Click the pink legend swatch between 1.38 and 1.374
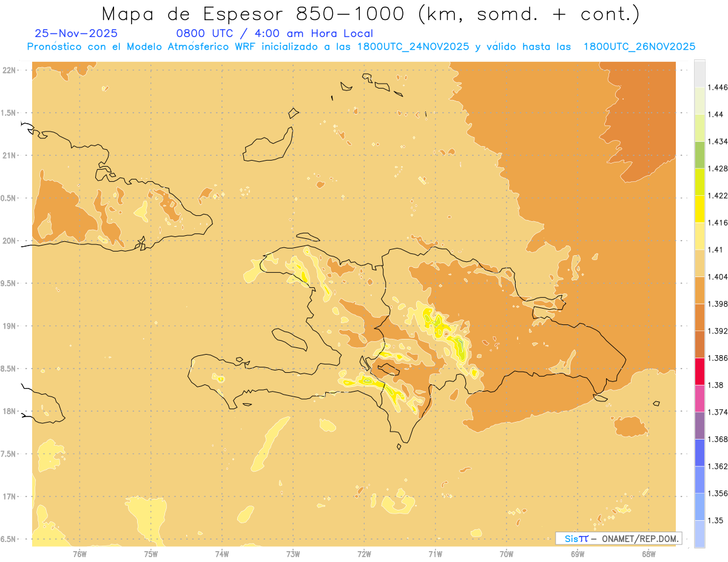This screenshot has height=562, width=728. [699, 398]
